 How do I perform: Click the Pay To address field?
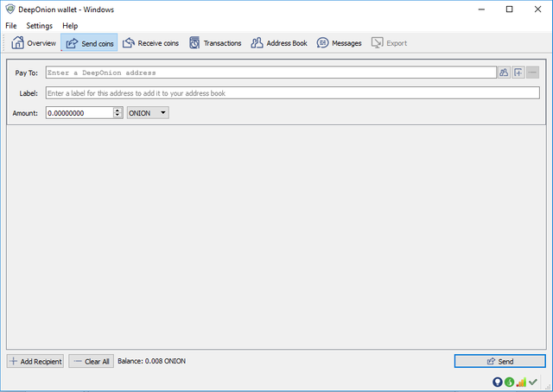270,73
